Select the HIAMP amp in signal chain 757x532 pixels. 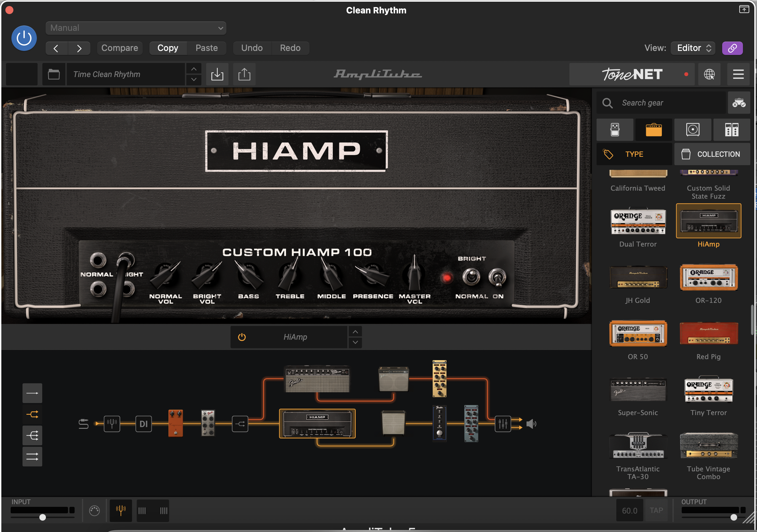coord(317,424)
